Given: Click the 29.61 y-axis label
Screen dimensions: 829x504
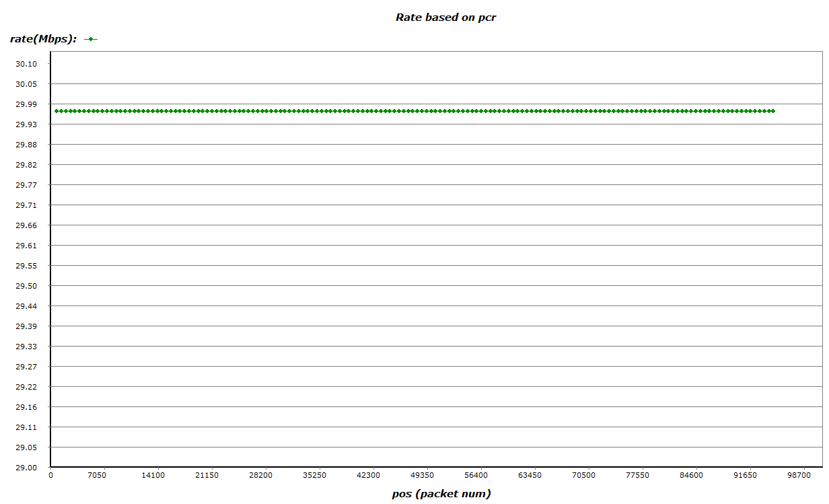Looking at the screenshot, I should (x=26, y=246).
